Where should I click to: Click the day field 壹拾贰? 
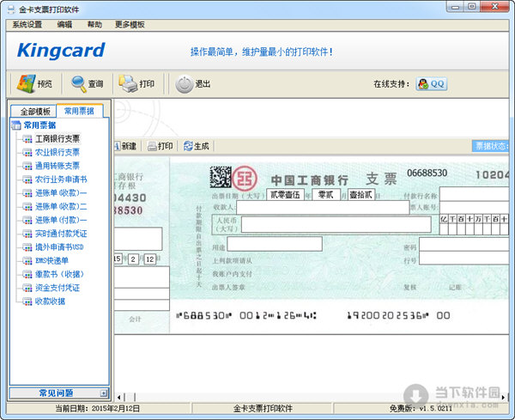tap(361, 195)
